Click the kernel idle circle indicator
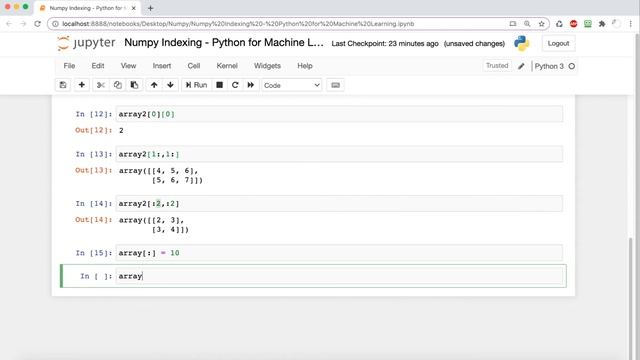The image size is (640, 360). point(571,66)
